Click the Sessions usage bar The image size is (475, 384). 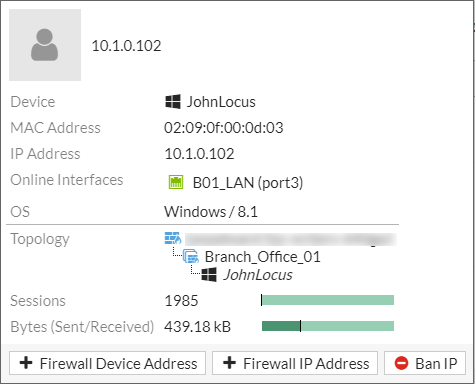coord(327,300)
